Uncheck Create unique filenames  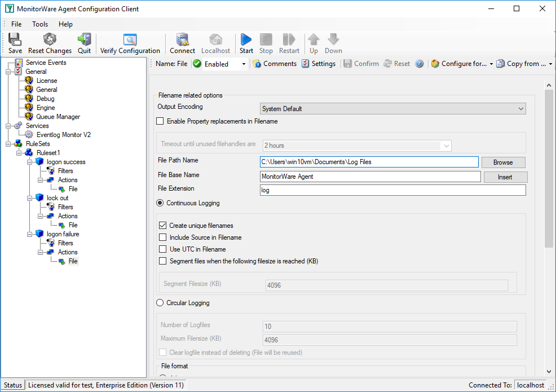coord(163,226)
